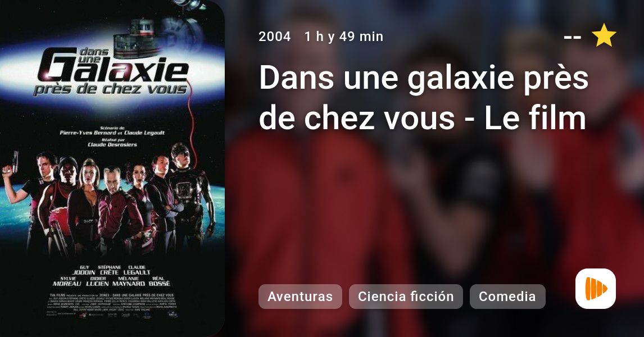The width and height of the screenshot is (644, 337).
Task: Click the Moreau Lucien Maynard Bossé cast line
Action: pos(111,281)
